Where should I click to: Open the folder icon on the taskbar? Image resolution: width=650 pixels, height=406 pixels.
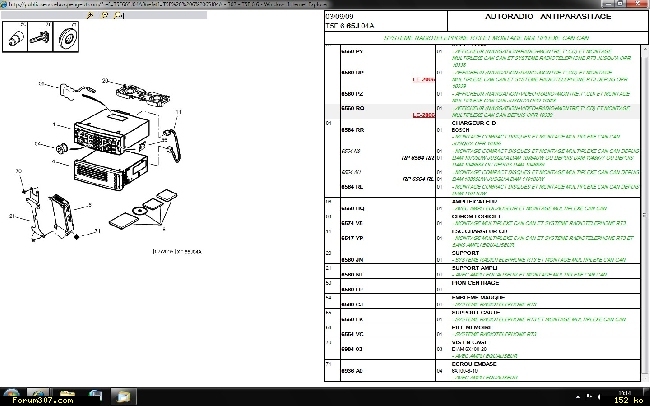[67, 395]
